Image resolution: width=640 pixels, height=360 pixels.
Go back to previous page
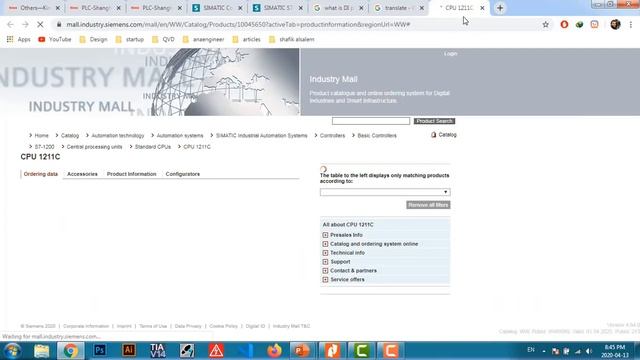[x=10, y=24]
